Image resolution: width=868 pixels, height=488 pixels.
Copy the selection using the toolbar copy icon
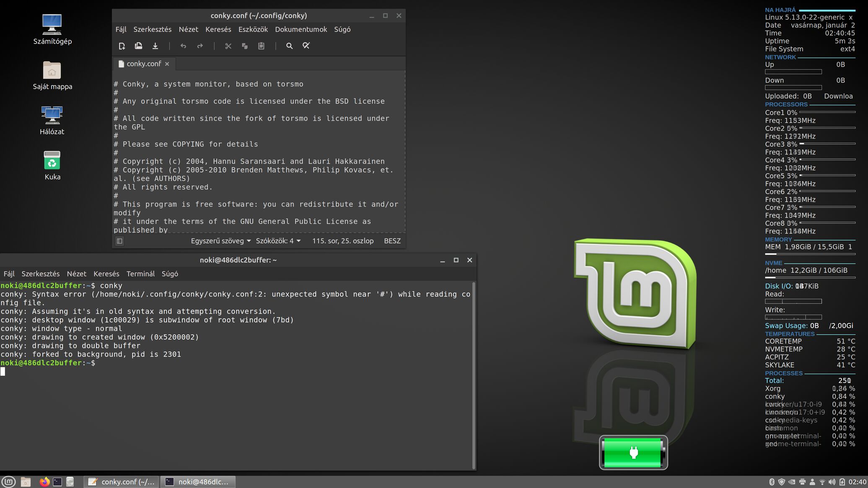pyautogui.click(x=245, y=46)
